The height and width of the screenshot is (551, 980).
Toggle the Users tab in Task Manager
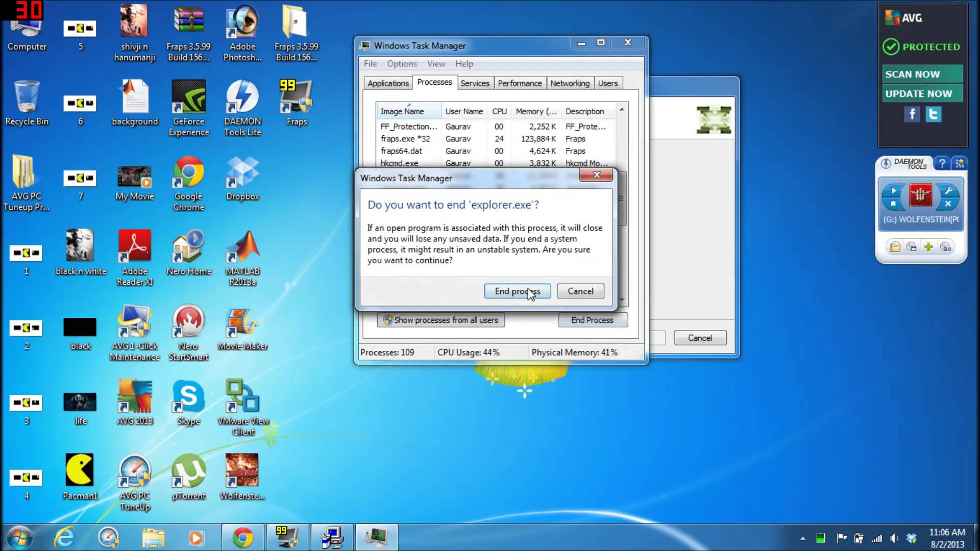pyautogui.click(x=607, y=83)
